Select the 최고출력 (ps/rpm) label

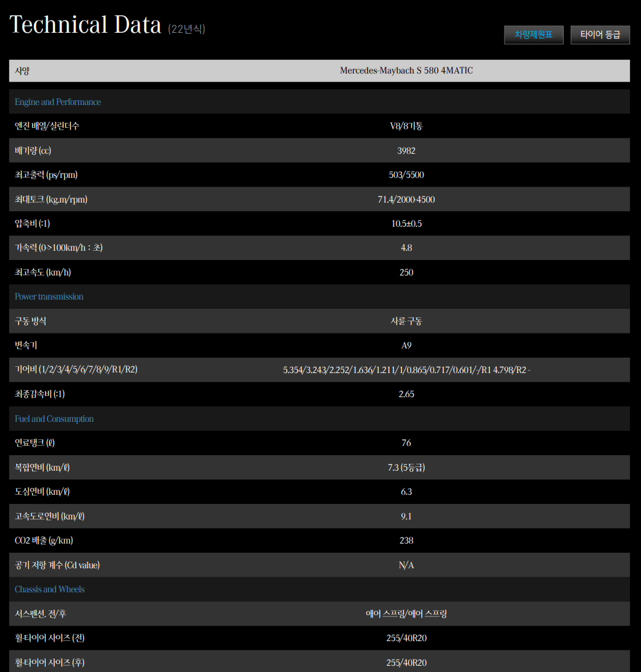46,175
